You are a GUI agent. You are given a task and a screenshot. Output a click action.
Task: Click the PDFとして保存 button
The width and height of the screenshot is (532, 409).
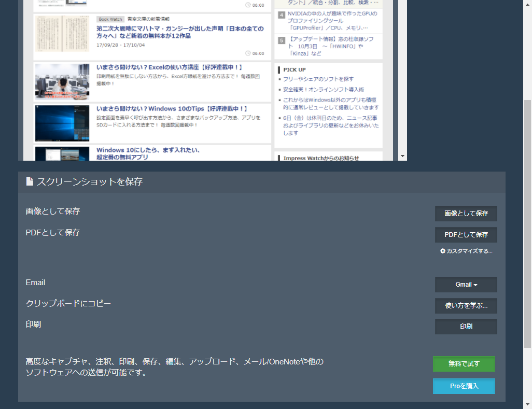pyautogui.click(x=465, y=234)
